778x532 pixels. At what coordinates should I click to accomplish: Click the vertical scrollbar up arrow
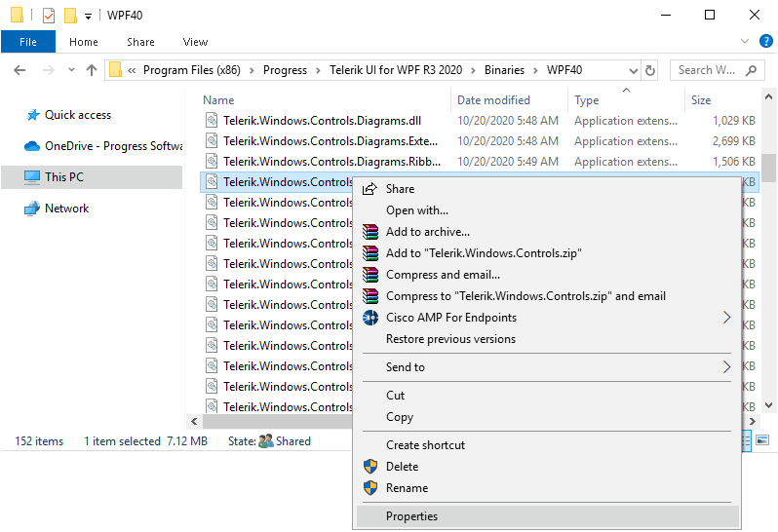coord(768,97)
